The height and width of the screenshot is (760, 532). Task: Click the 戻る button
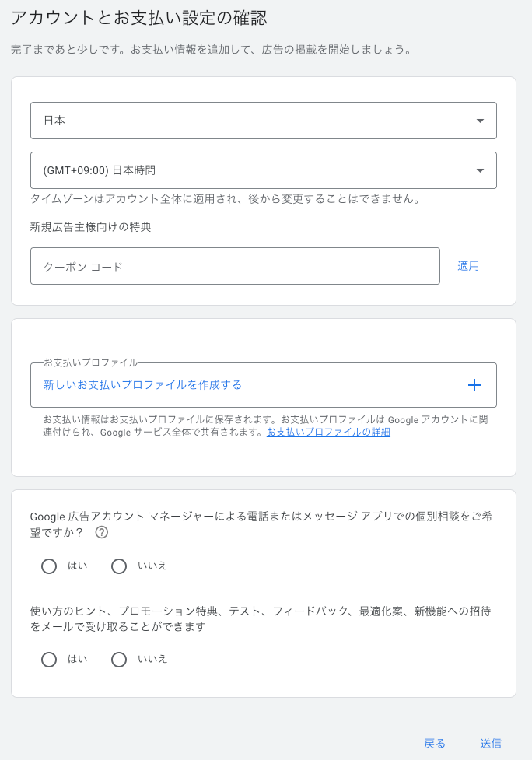click(434, 743)
